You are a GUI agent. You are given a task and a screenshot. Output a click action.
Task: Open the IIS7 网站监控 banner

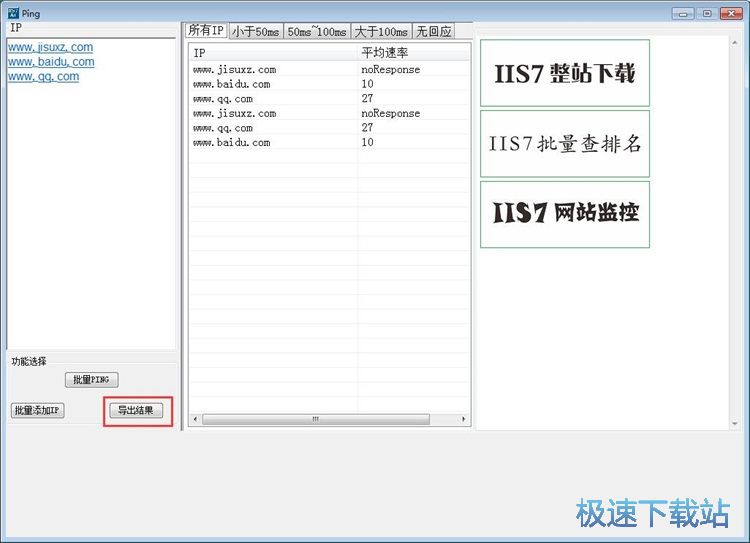click(x=565, y=214)
